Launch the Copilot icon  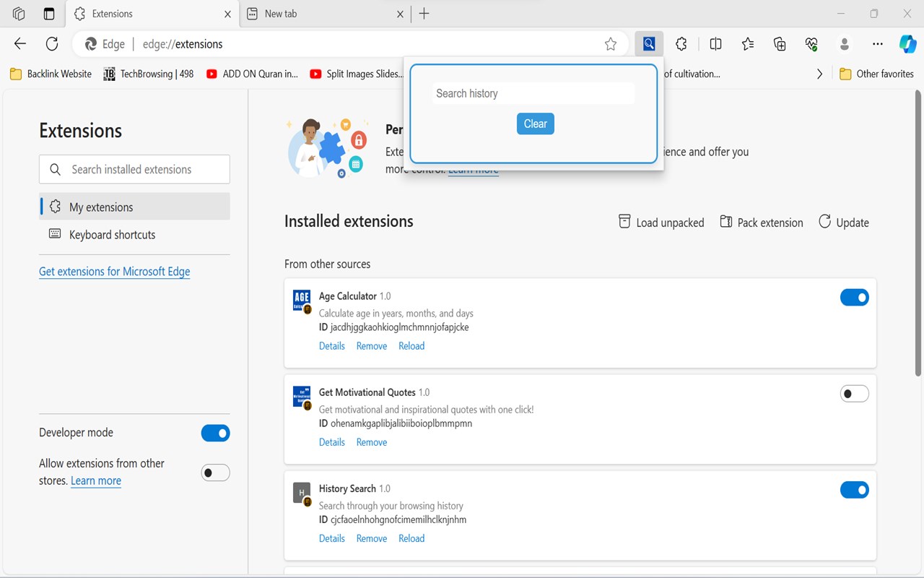click(907, 44)
